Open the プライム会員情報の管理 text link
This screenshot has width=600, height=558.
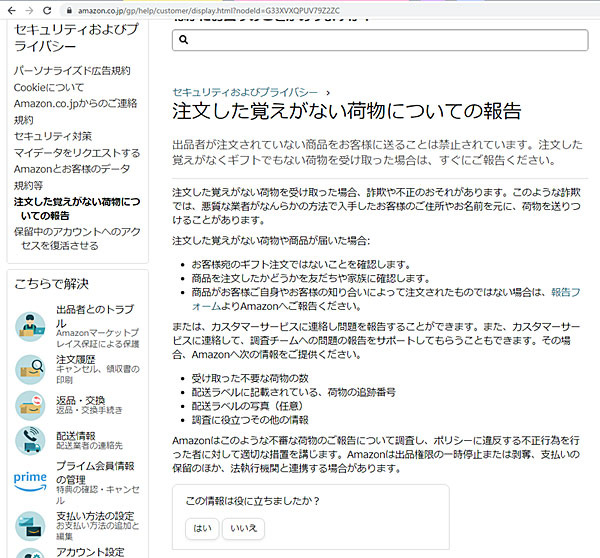point(95,473)
